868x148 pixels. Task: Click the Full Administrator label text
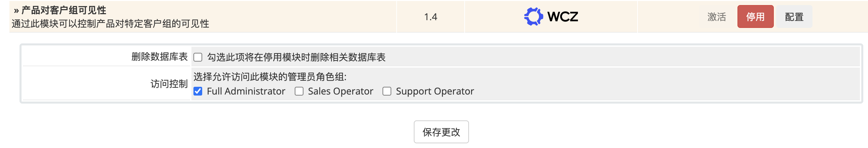pos(246,91)
